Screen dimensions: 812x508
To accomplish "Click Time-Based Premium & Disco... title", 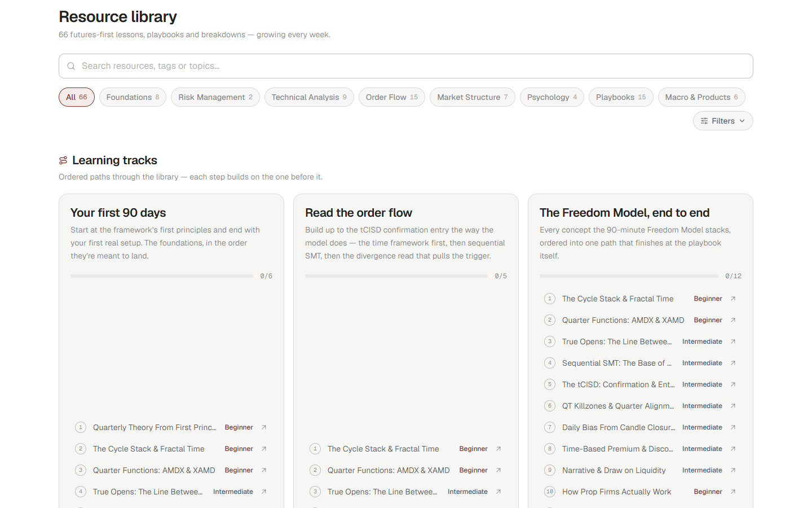I will pyautogui.click(x=617, y=449).
